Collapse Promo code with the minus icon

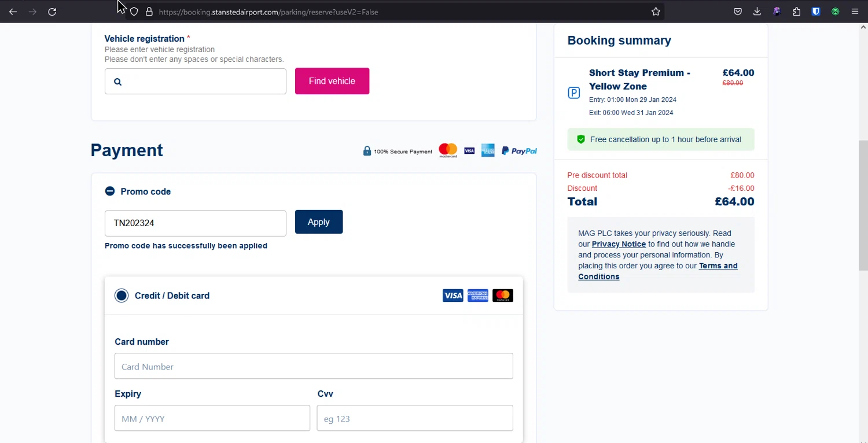click(110, 191)
